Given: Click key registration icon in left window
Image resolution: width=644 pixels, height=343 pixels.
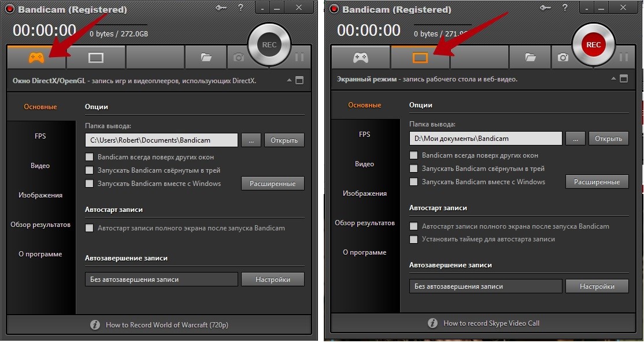Looking at the screenshot, I should [222, 7].
